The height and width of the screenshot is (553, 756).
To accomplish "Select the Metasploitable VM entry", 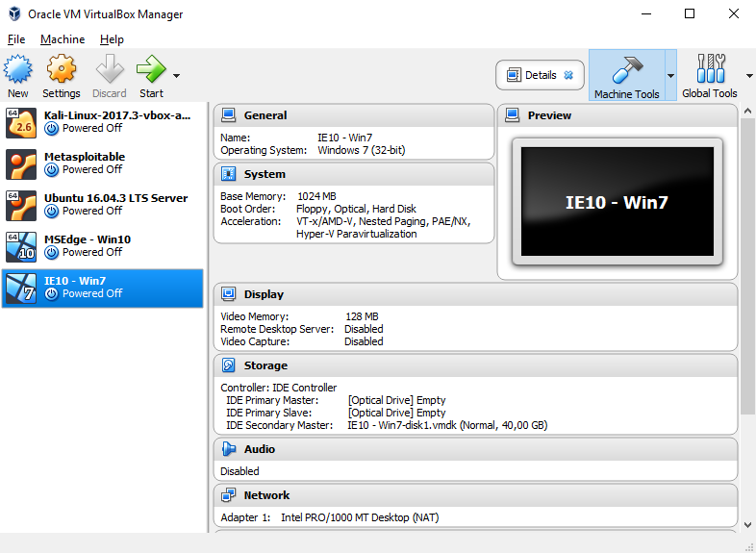I will (102, 163).
